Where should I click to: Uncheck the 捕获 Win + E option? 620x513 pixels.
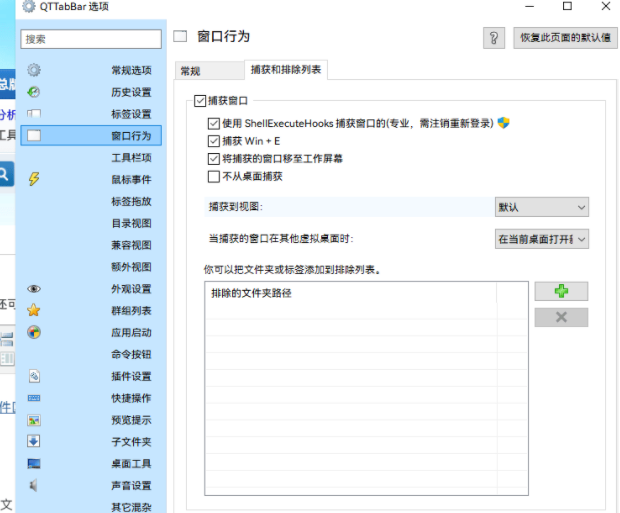214,141
